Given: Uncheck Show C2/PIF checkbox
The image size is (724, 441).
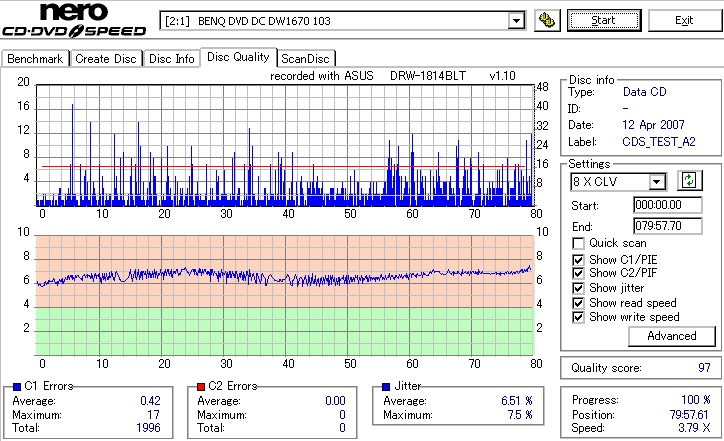Looking at the screenshot, I should point(578,273).
